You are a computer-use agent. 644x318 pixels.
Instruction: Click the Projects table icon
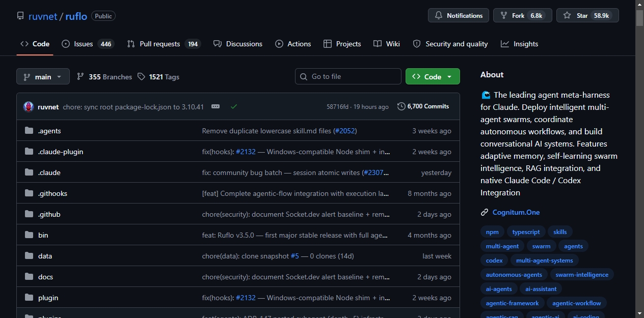[x=328, y=44]
